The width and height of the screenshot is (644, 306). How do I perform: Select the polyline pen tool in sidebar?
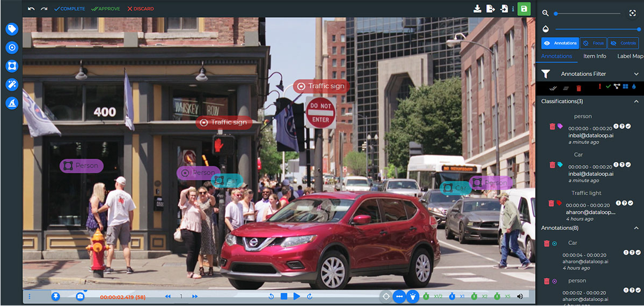tap(12, 103)
